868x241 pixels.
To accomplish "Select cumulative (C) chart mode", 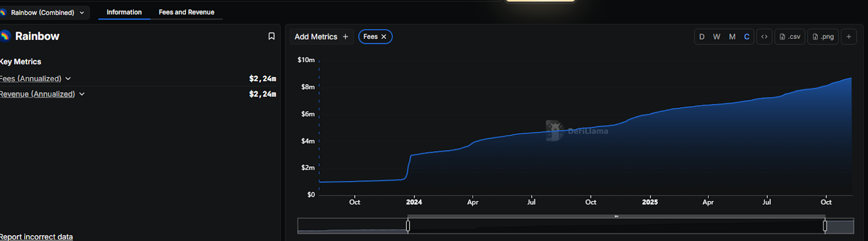I will (746, 37).
